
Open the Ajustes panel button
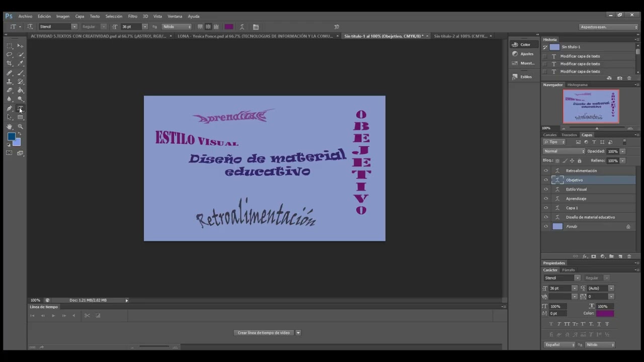point(523,54)
